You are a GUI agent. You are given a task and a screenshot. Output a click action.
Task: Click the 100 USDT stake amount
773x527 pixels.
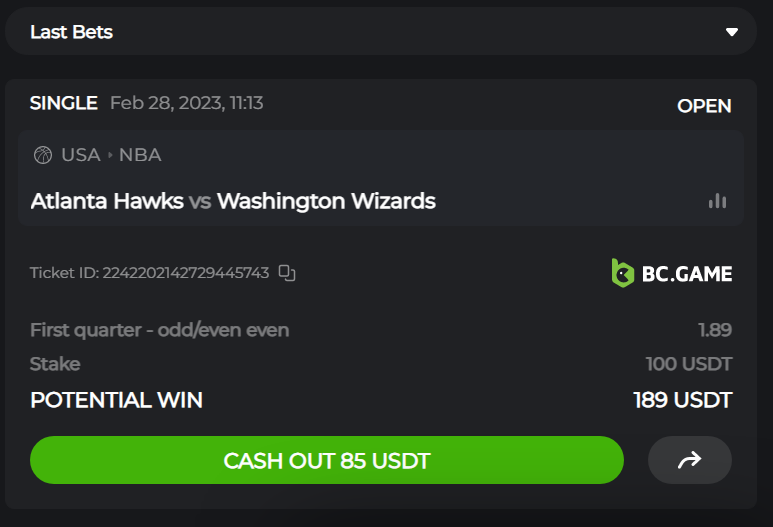click(689, 364)
